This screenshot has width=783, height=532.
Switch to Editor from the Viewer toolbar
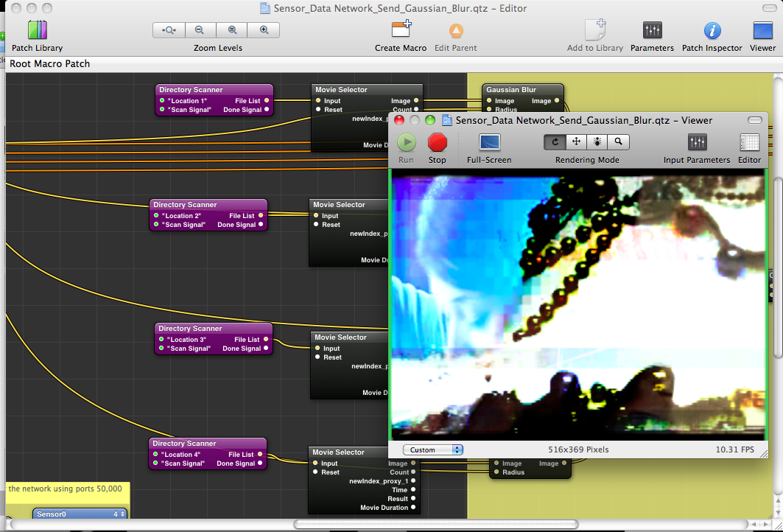click(x=749, y=142)
